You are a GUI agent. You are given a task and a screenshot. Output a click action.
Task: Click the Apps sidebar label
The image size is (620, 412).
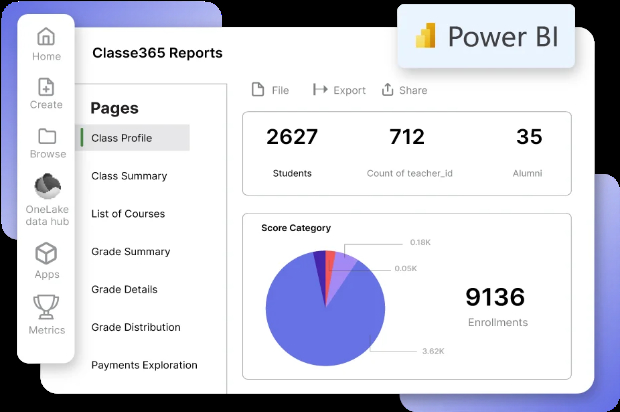click(47, 274)
